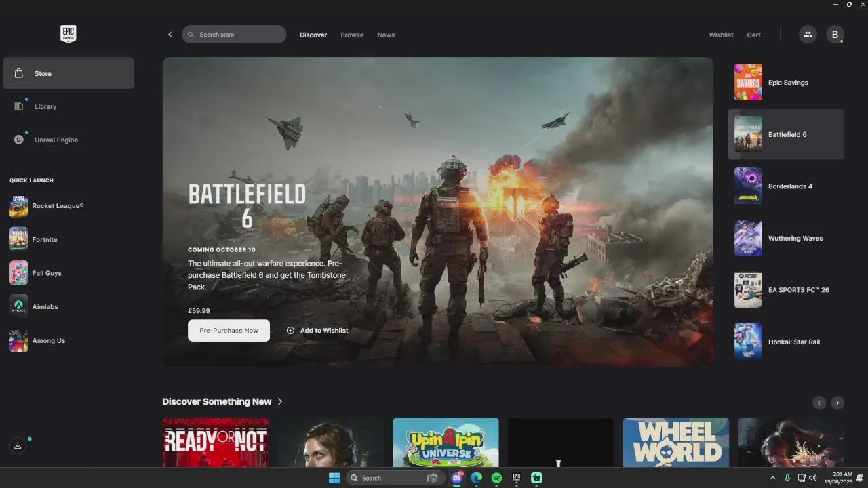The image size is (868, 488).
Task: Open Discord from the taskbar
Action: [457, 478]
